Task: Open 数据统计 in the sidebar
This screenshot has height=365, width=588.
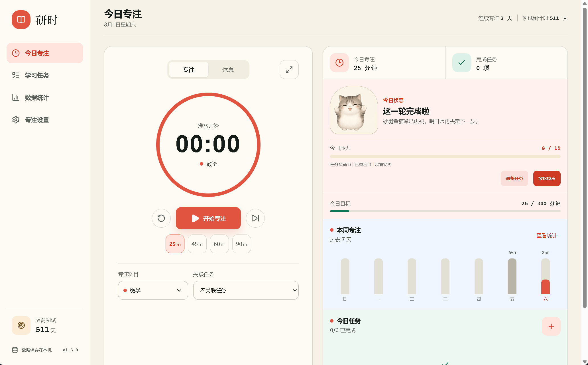Action: click(45, 97)
